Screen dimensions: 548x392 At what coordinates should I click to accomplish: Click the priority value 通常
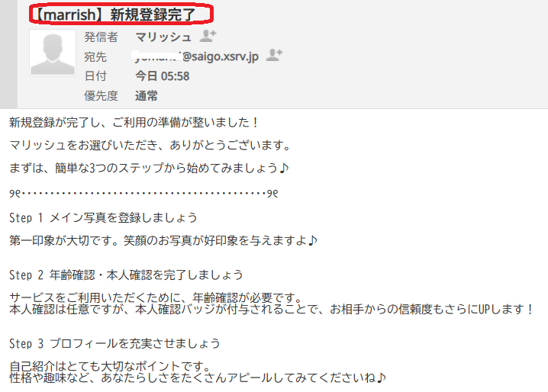coord(147,95)
